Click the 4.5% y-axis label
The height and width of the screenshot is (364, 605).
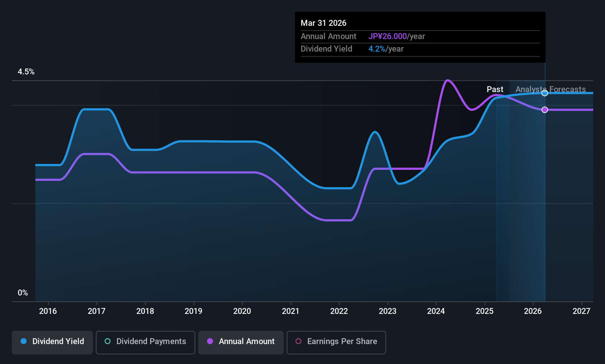[26, 72]
